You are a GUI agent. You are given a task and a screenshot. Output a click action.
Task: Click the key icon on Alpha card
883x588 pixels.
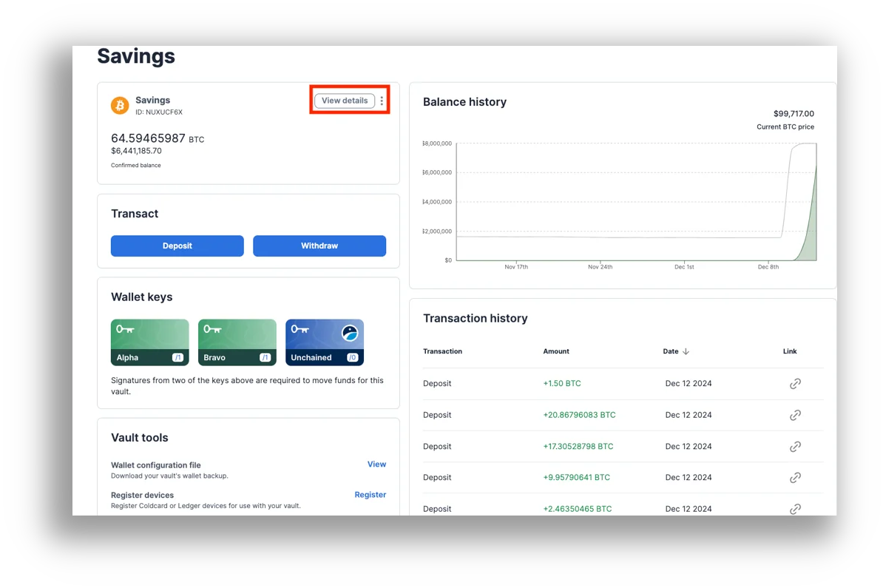125,329
